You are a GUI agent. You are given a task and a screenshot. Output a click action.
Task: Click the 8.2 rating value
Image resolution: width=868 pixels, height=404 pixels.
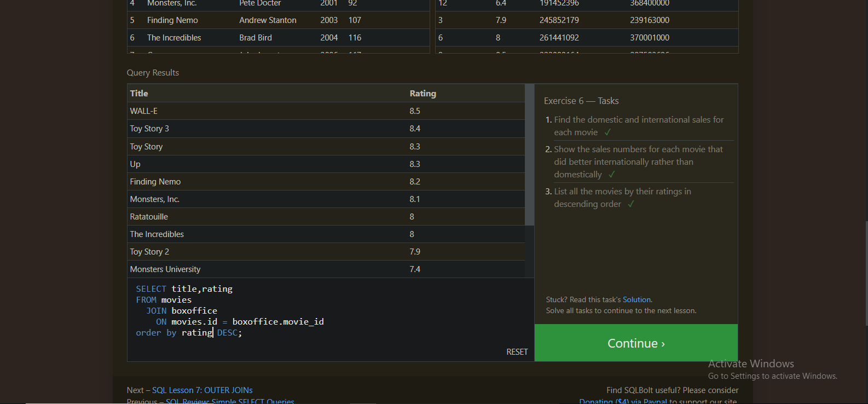click(415, 181)
